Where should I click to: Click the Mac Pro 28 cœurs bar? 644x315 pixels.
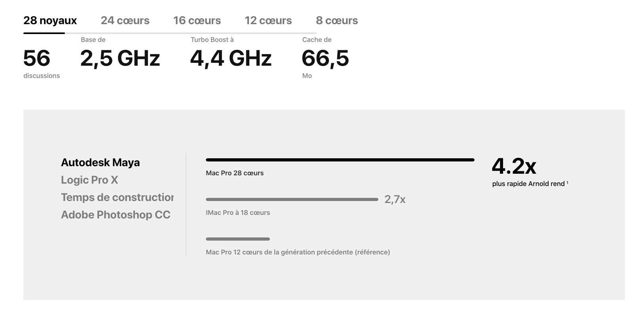click(340, 160)
